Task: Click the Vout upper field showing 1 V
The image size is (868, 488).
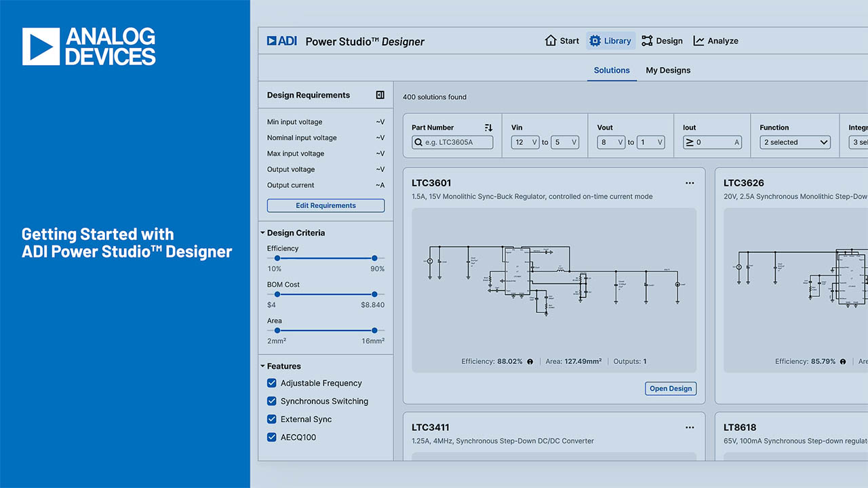Action: click(651, 142)
